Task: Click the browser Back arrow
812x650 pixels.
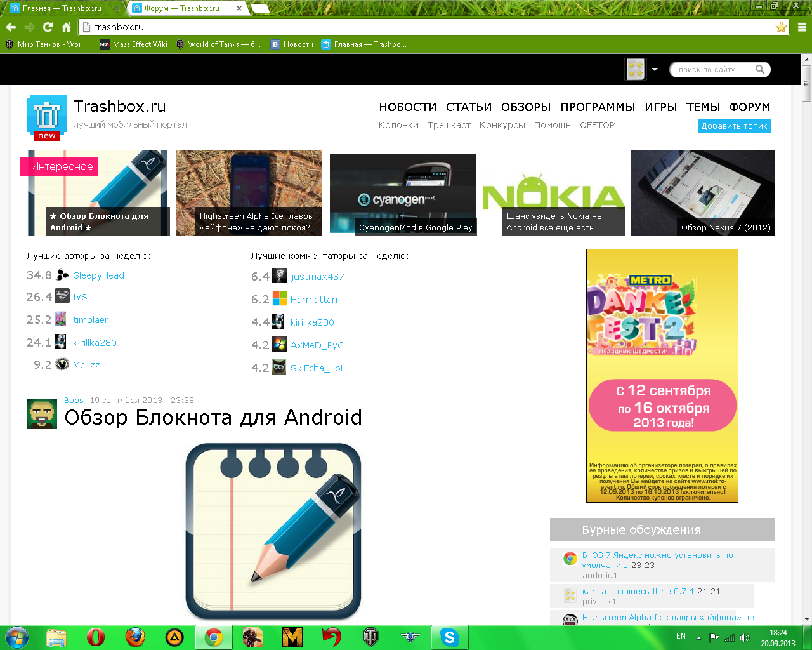Action: (x=11, y=27)
